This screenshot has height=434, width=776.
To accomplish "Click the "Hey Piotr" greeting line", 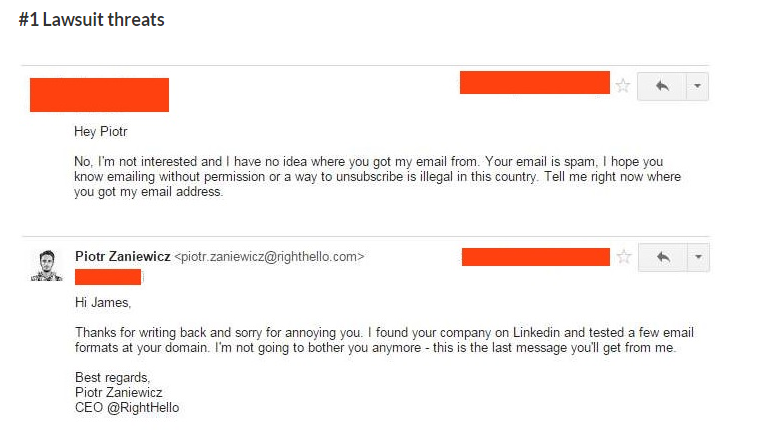I will pyautogui.click(x=100, y=132).
